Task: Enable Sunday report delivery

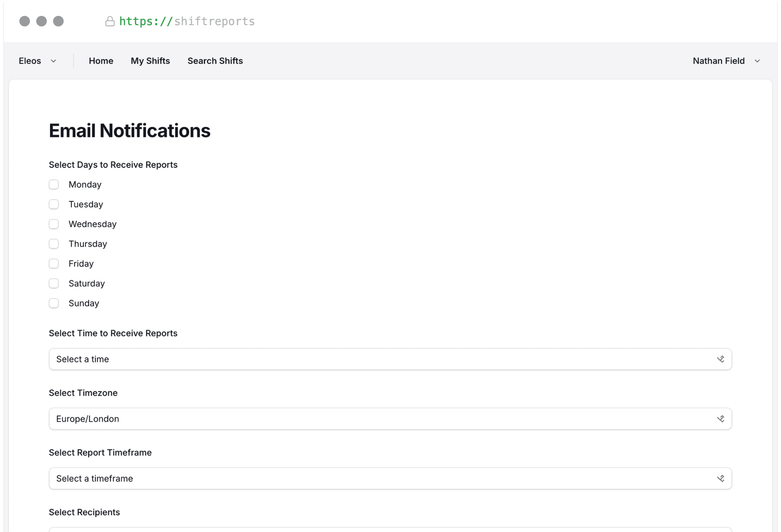Action: (54, 303)
